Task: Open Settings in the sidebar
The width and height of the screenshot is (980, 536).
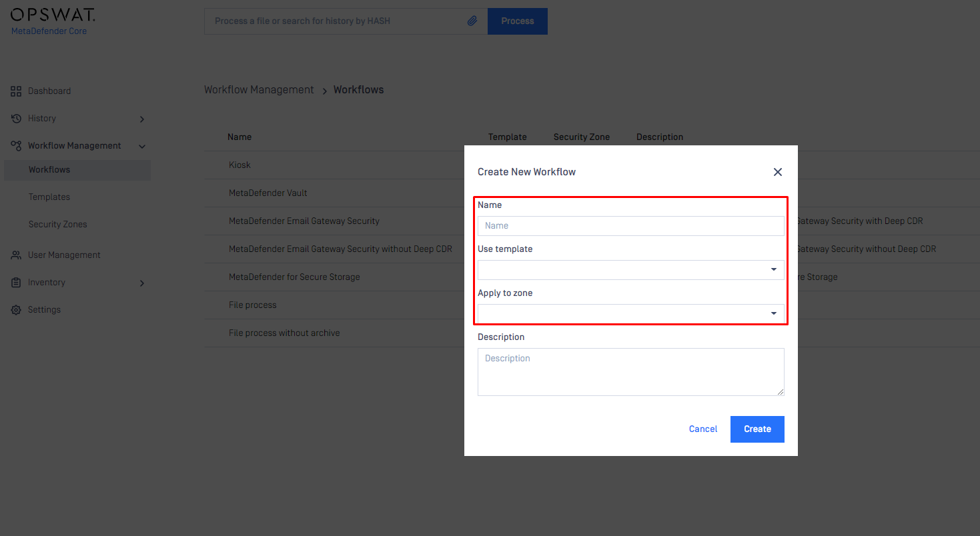Action: [x=44, y=310]
